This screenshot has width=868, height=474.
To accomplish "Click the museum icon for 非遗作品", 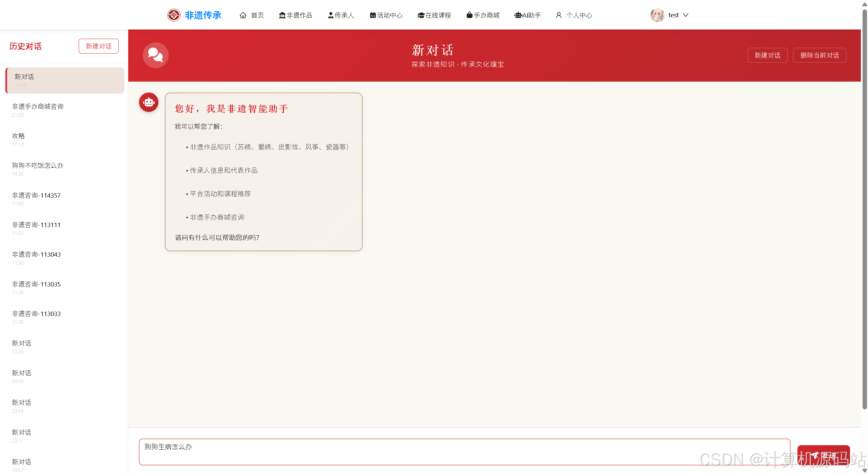I will tap(282, 15).
